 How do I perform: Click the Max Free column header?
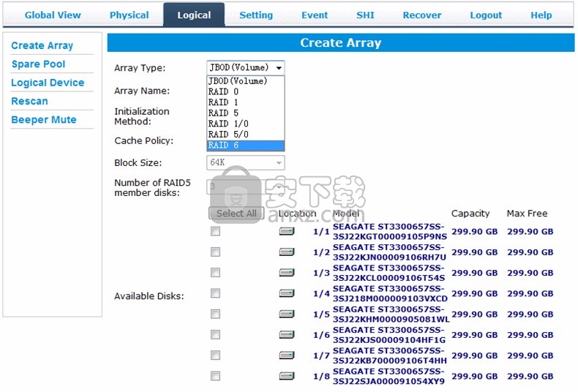coord(527,214)
